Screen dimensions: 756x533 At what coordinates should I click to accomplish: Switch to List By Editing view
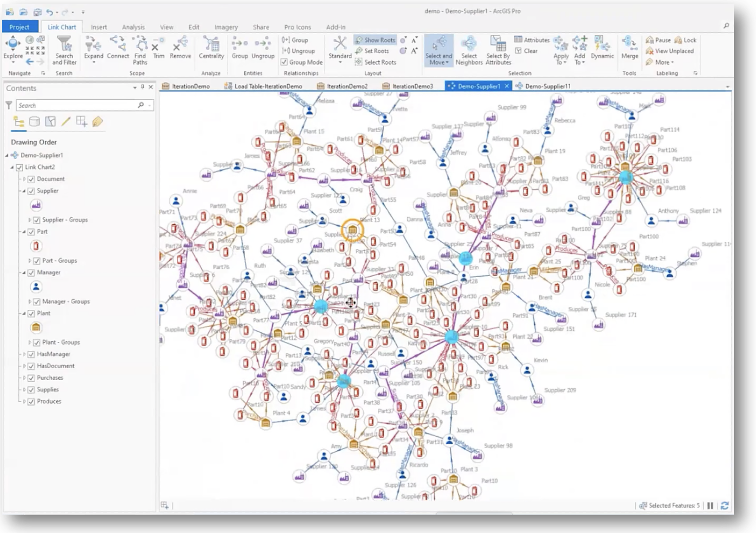(66, 122)
